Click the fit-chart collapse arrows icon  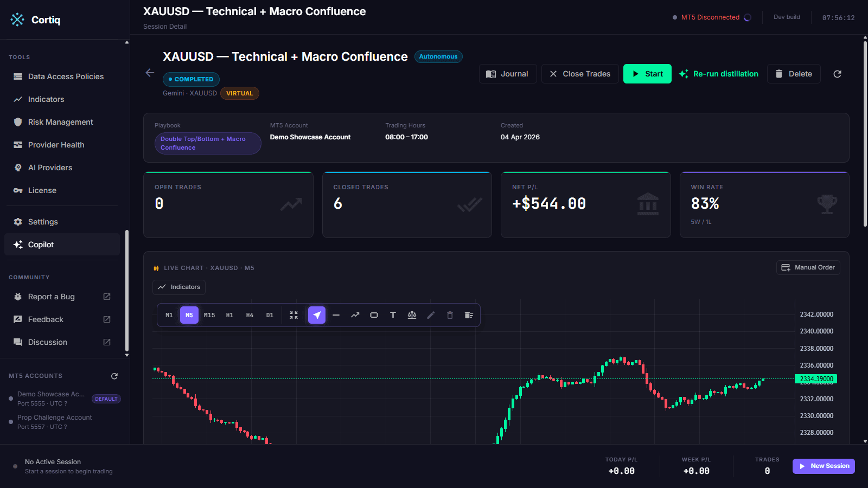(294, 315)
